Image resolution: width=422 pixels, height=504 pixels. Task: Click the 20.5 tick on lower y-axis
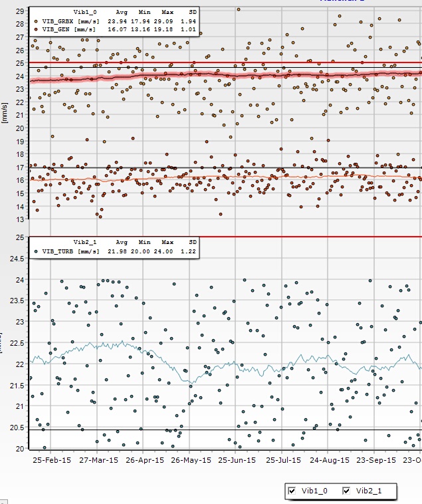coord(17,428)
